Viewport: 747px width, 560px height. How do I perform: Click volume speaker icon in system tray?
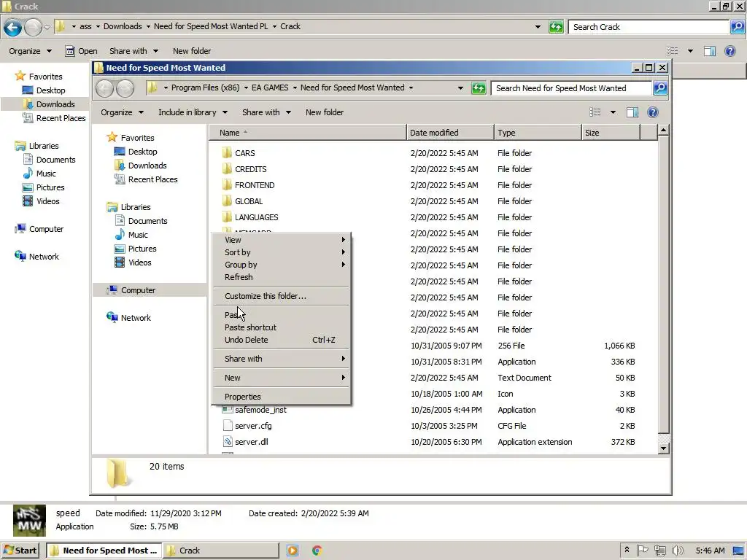click(677, 551)
